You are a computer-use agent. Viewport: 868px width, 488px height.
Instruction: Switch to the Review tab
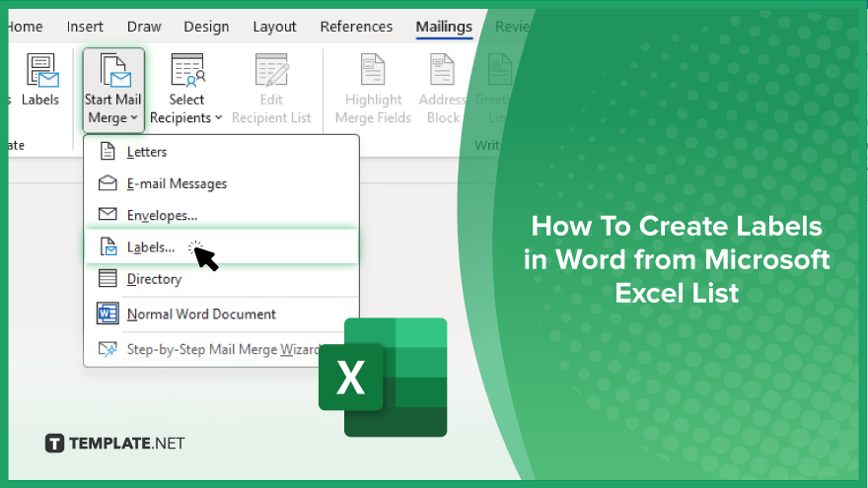513,27
